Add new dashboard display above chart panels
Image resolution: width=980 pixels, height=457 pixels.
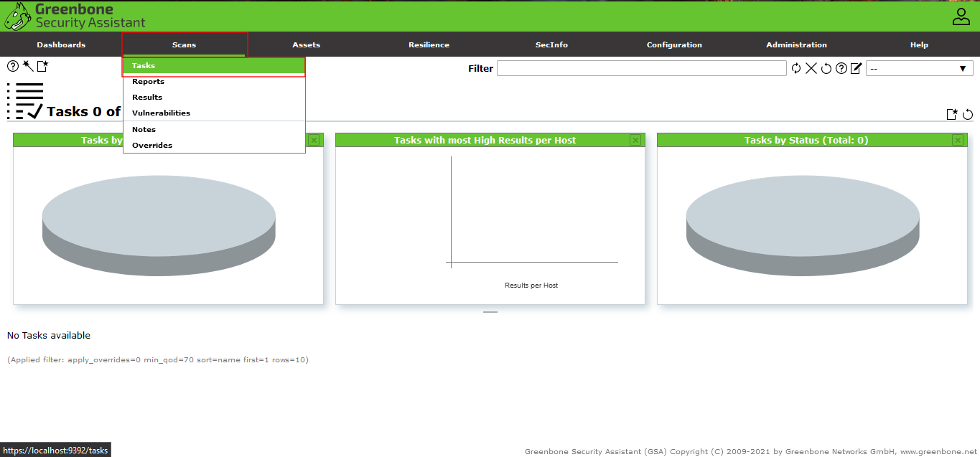tap(952, 115)
